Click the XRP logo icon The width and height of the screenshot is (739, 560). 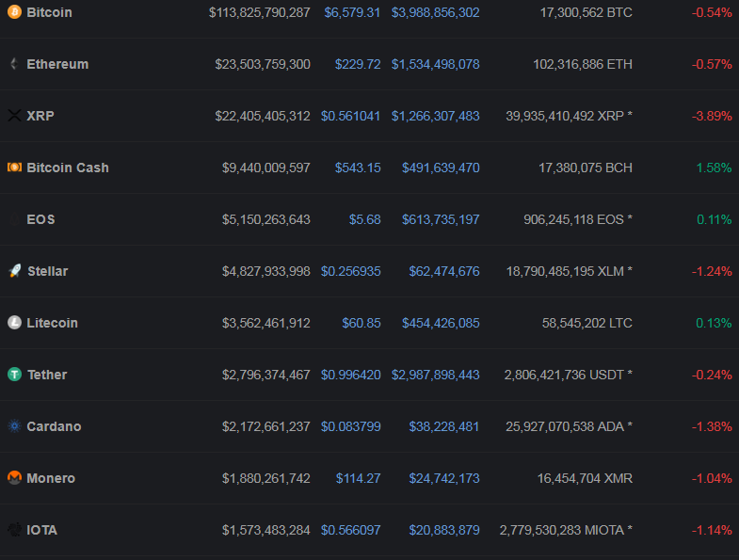click(14, 116)
